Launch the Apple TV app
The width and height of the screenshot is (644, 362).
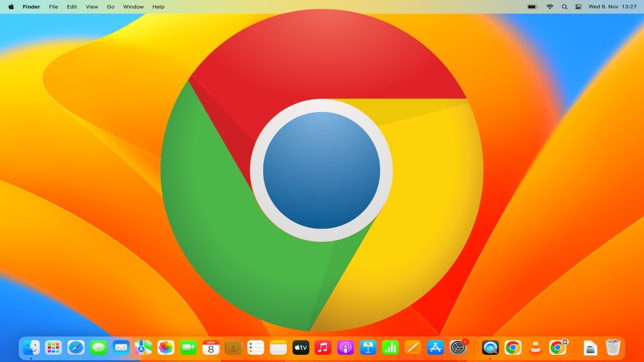click(x=300, y=347)
